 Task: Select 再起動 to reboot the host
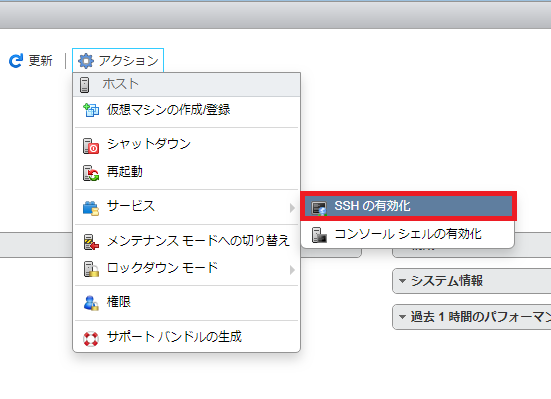[186, 172]
